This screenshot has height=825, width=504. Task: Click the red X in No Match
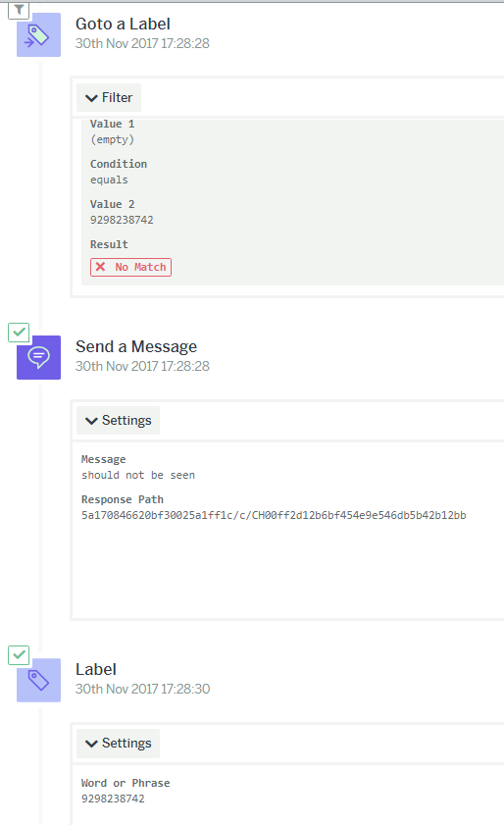[100, 267]
